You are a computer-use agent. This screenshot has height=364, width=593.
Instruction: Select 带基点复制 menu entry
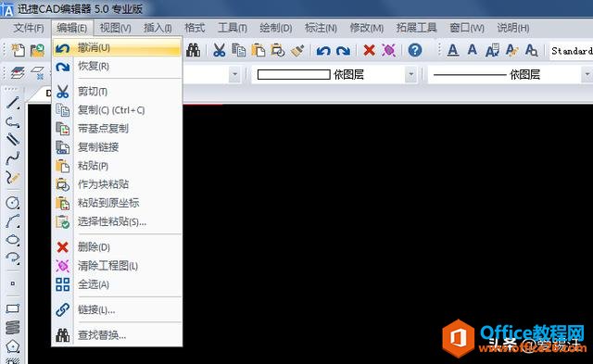tap(117, 129)
